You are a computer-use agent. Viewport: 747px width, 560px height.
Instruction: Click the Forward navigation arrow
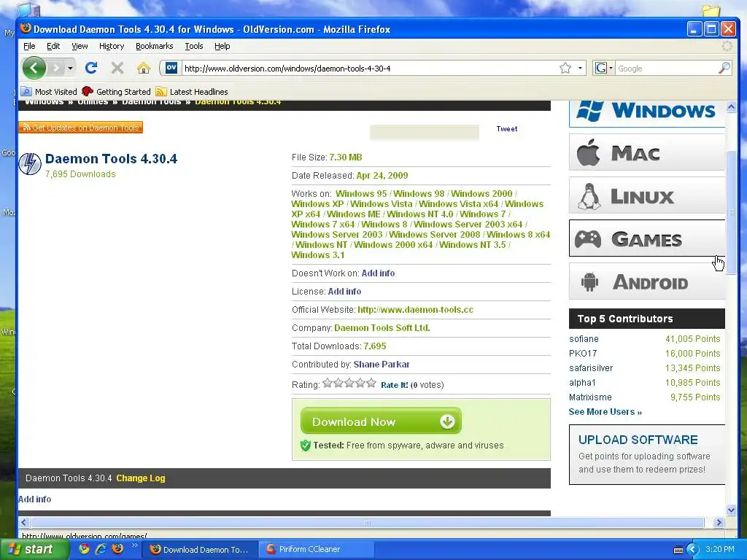[x=56, y=68]
